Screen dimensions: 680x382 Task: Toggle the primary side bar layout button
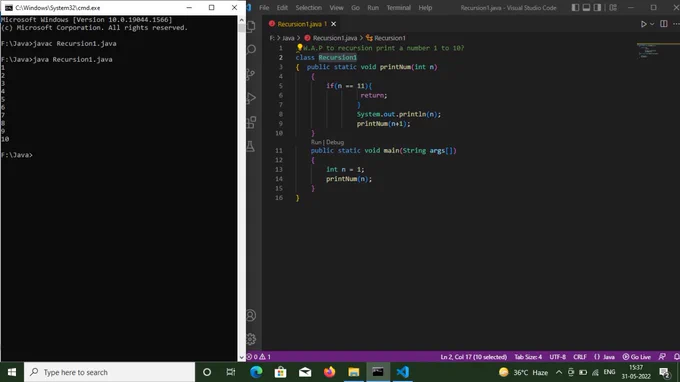(x=575, y=7)
